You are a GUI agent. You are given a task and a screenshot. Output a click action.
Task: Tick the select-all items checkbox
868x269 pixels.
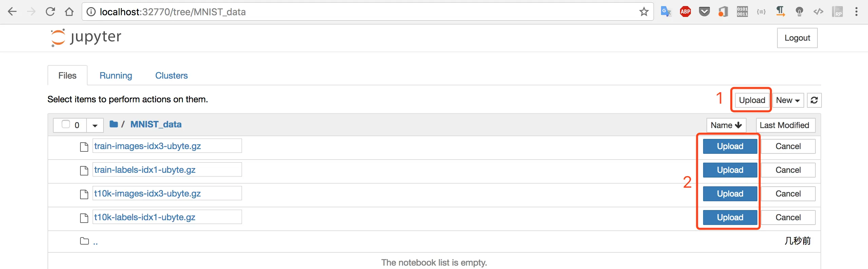coord(66,124)
